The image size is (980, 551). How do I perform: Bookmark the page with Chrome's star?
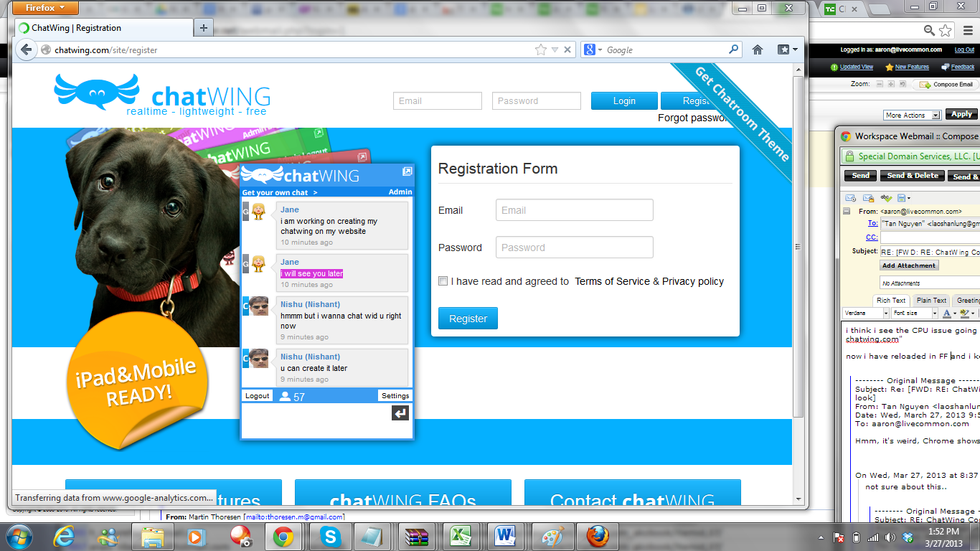click(x=946, y=30)
